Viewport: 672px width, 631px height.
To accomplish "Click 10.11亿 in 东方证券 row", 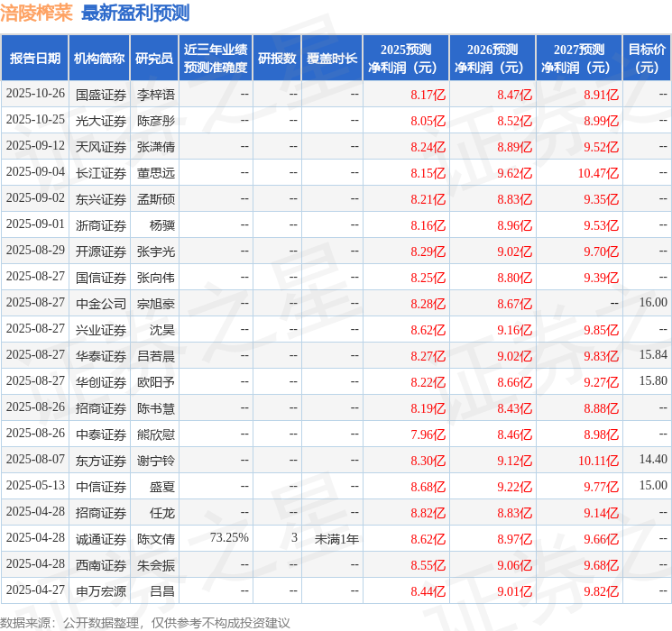I will pyautogui.click(x=598, y=461).
